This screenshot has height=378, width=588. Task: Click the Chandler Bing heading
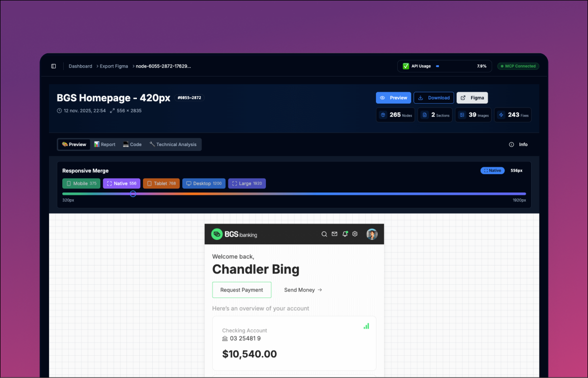256,269
